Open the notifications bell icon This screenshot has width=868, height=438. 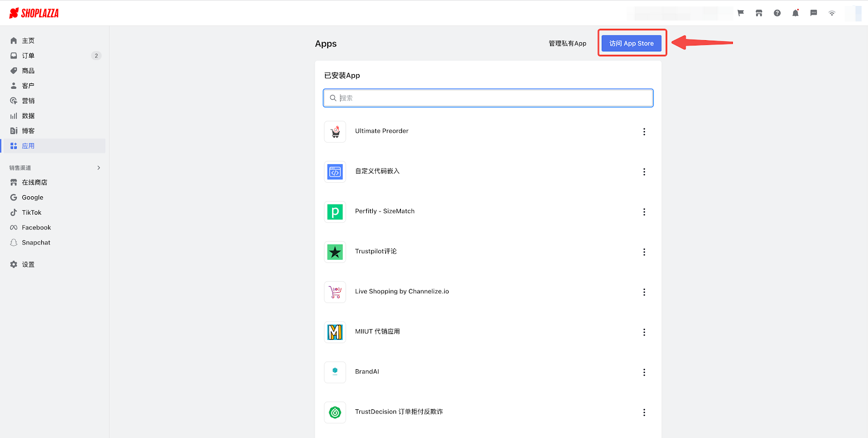(795, 13)
